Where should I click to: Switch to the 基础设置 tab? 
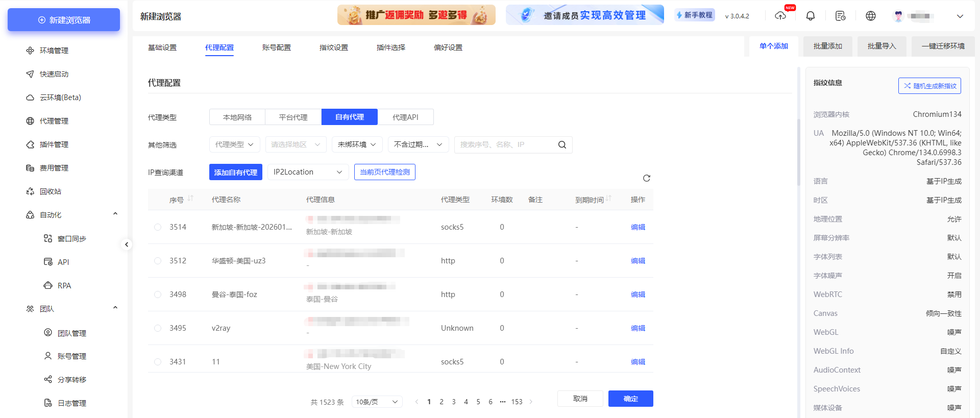coord(162,47)
